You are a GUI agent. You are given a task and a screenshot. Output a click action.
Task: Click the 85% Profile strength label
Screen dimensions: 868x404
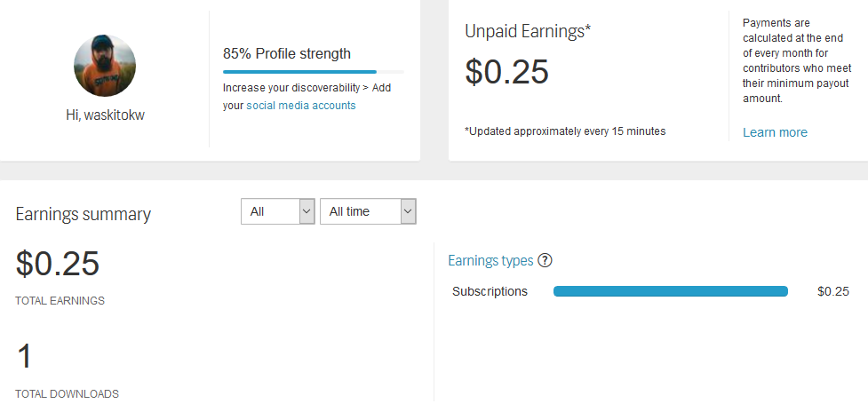click(287, 53)
